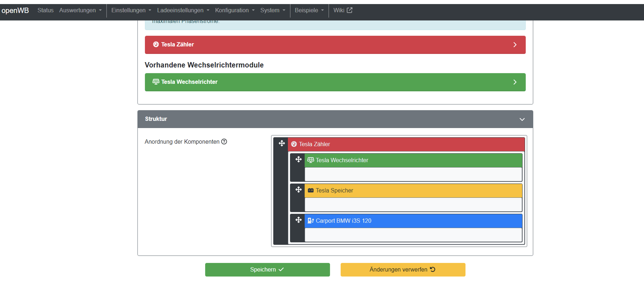Click the help icon beside Anordnung der Komponenten
Image resolution: width=644 pixels, height=297 pixels.
click(224, 142)
